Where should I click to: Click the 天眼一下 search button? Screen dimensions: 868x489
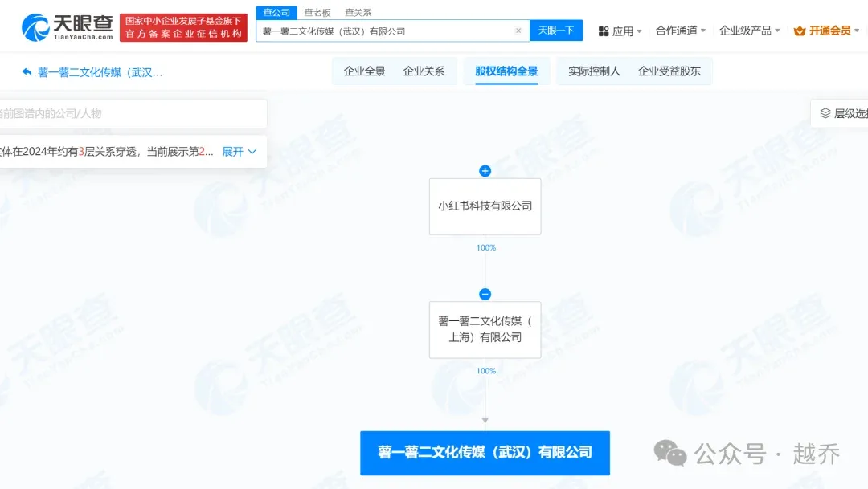pos(556,31)
